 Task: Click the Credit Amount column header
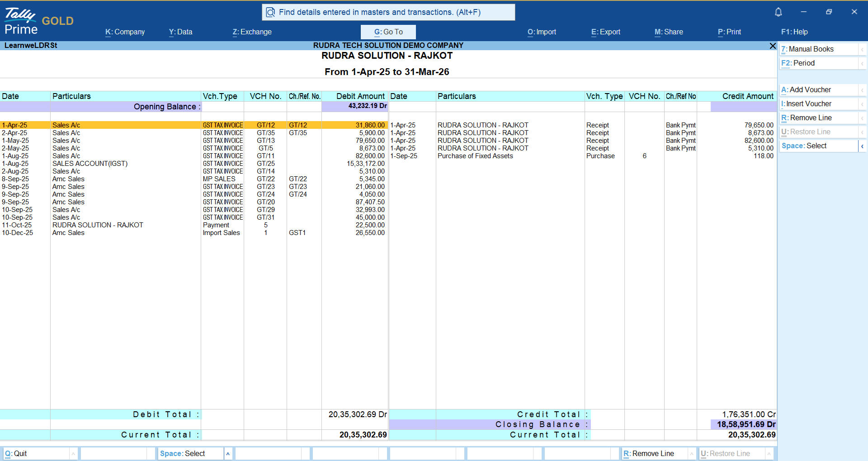[x=748, y=96]
